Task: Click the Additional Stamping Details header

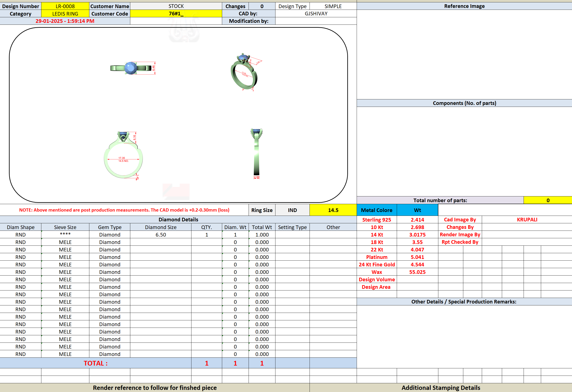Action: point(441,388)
